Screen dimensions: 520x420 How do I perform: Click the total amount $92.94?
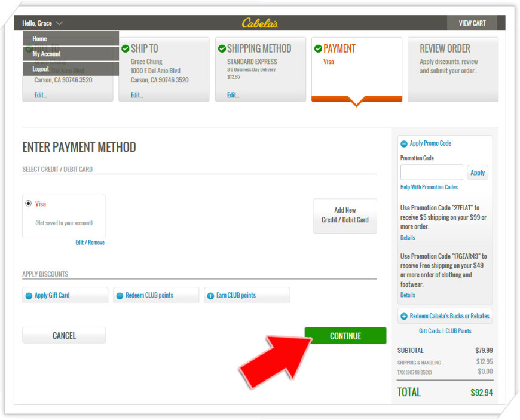(482, 393)
